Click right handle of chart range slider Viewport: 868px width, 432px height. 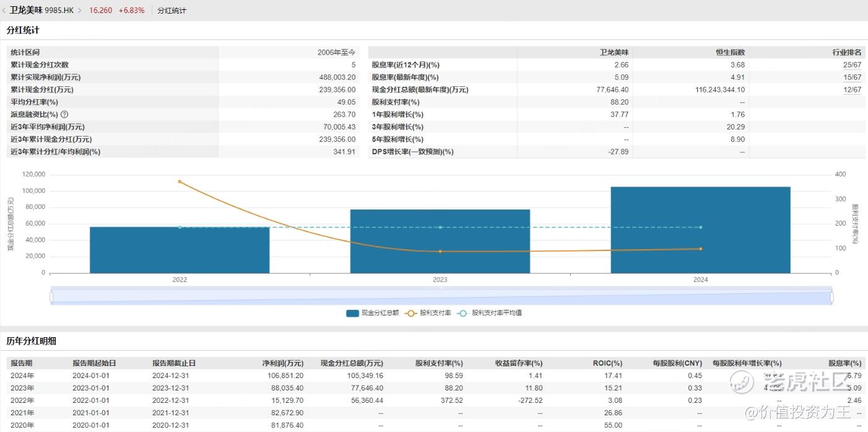(831, 297)
